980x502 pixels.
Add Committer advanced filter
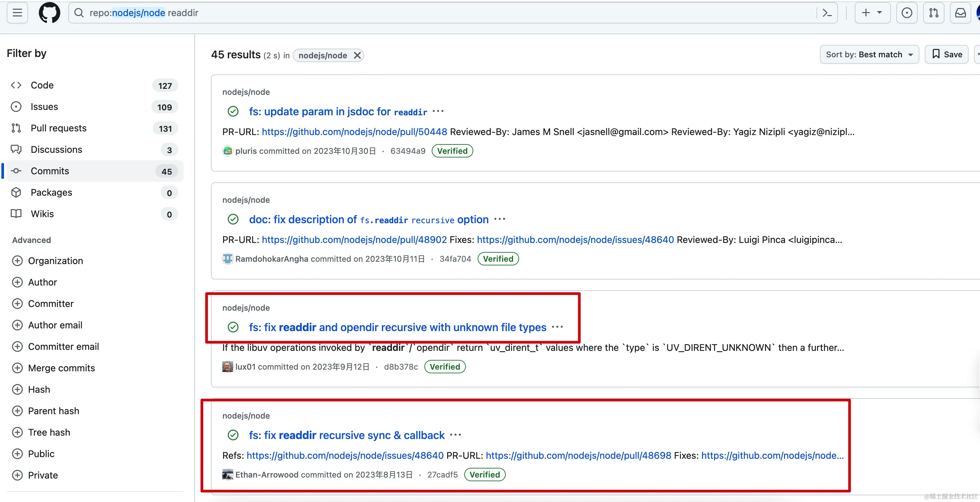click(x=43, y=304)
